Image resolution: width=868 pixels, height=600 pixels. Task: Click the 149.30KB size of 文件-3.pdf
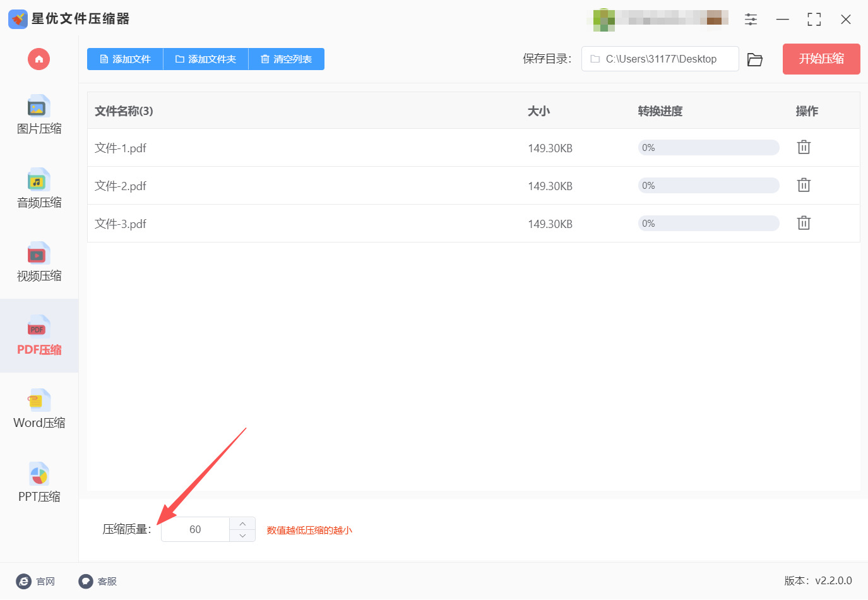point(550,224)
